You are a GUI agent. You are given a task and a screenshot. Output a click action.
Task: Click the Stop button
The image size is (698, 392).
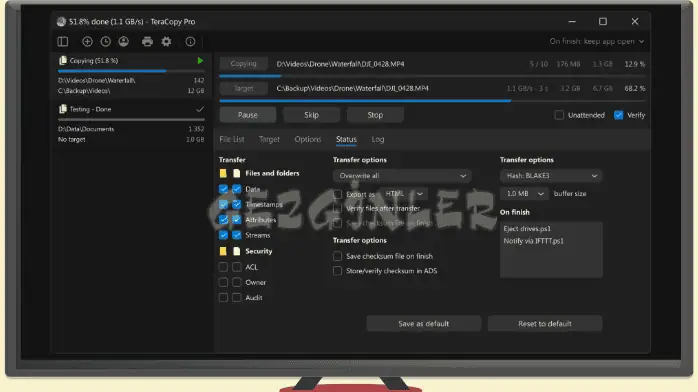coord(375,115)
